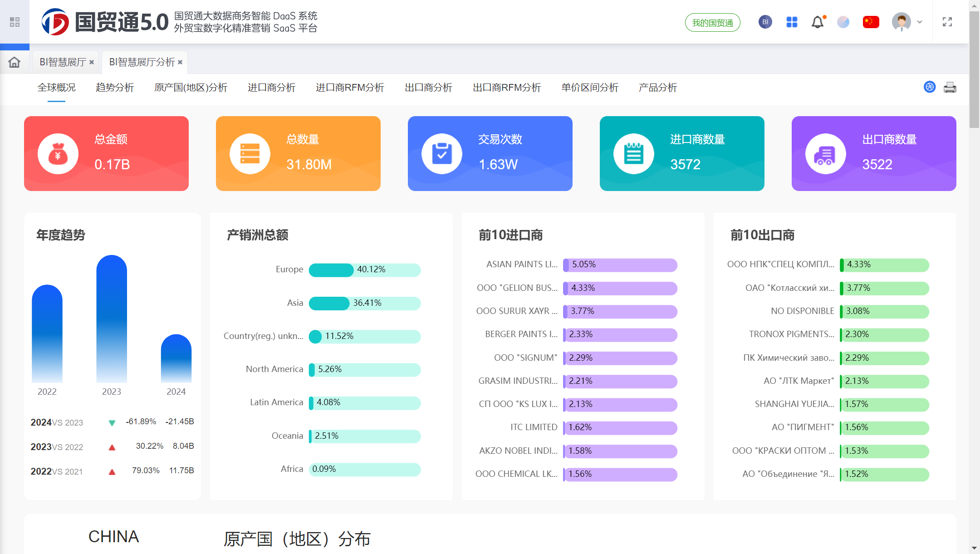Screen dimensions: 980x554
Task: Click the 总金额 summary card
Action: [x=106, y=153]
